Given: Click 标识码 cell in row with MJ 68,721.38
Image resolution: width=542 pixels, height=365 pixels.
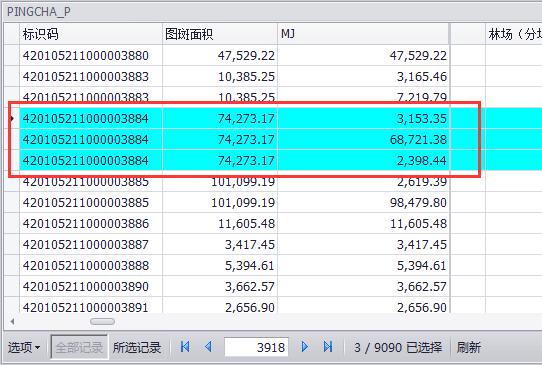Looking at the screenshot, I should [91, 140].
